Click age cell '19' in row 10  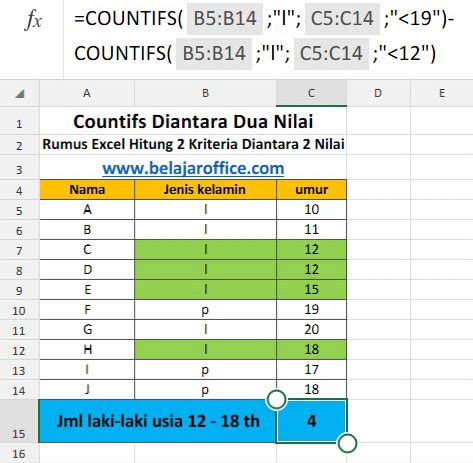point(311,310)
